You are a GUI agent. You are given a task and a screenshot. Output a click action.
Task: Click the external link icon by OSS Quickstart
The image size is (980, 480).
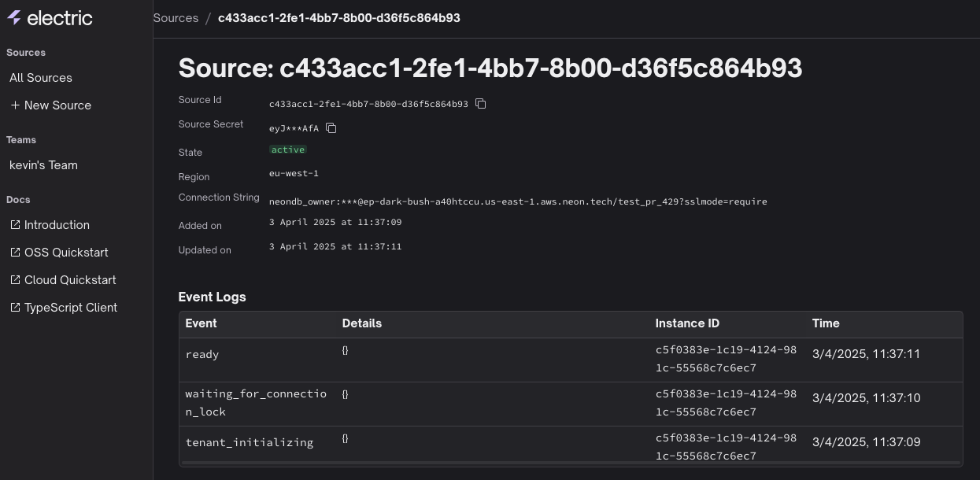(15, 252)
